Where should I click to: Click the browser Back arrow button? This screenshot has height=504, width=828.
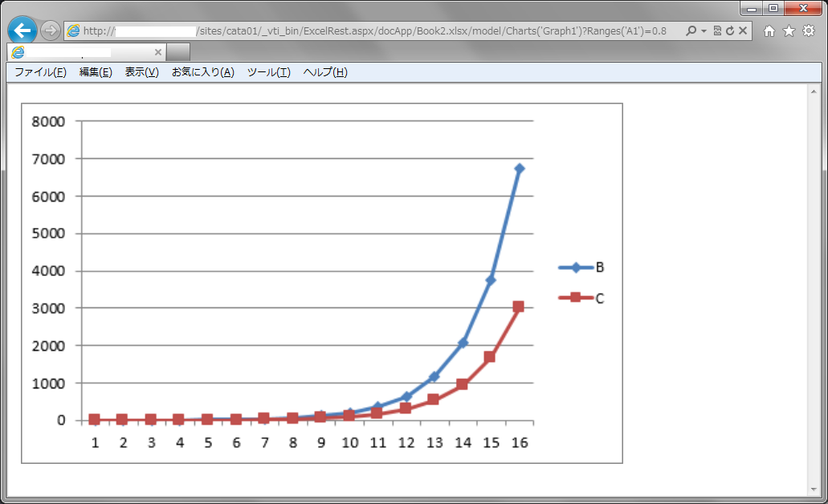point(22,30)
